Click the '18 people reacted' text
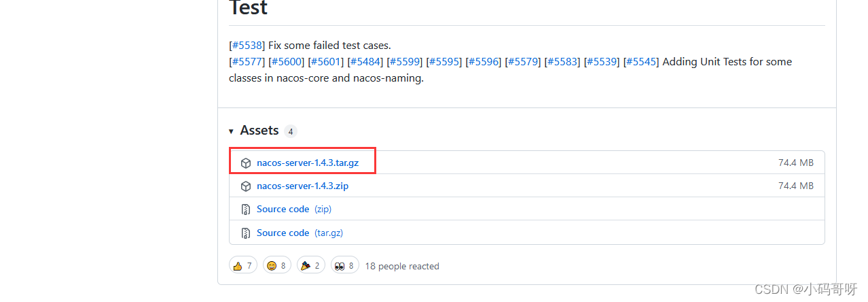This screenshot has height=302, width=868. 402,267
